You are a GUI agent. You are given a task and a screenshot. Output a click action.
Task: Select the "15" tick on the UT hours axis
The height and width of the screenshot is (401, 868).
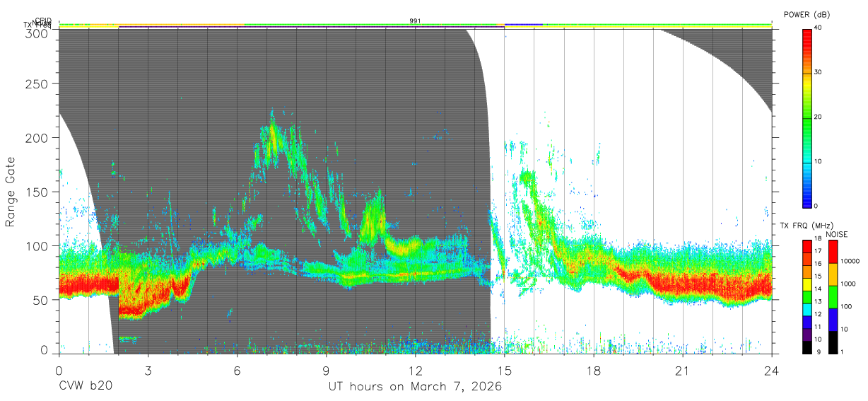(504, 371)
